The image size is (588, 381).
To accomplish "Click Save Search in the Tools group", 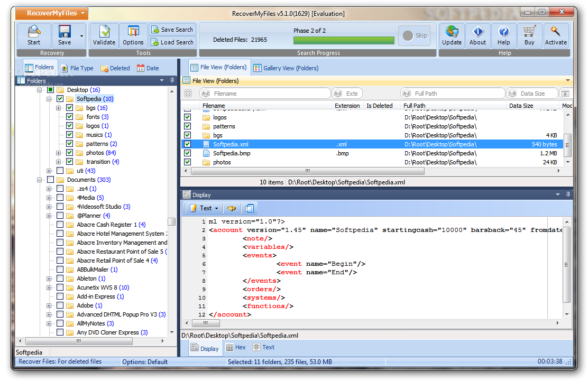I will (x=172, y=29).
